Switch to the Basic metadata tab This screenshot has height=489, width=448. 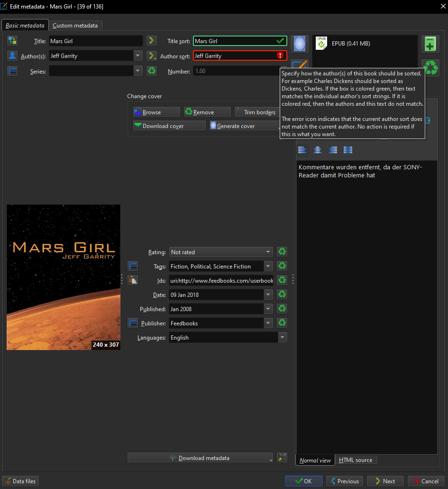pyautogui.click(x=25, y=25)
